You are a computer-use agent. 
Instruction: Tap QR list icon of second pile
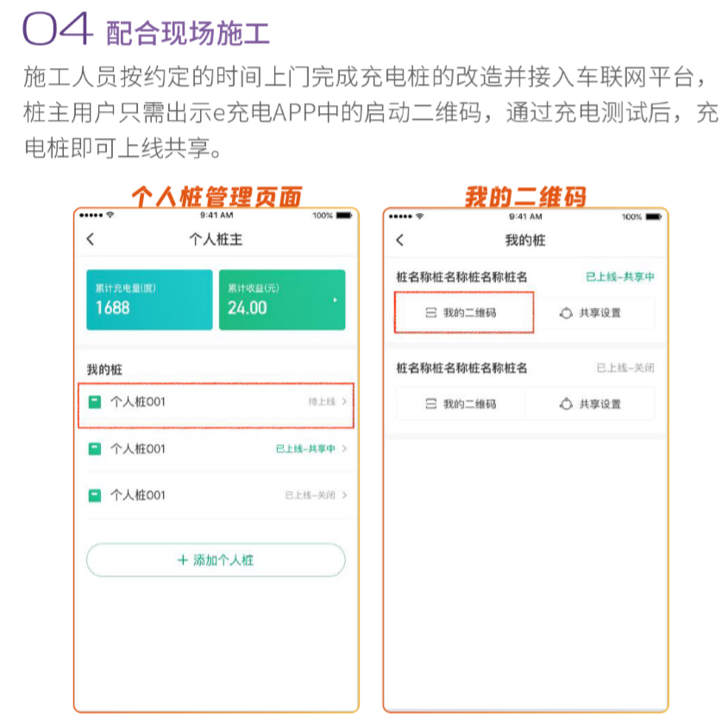(431, 404)
